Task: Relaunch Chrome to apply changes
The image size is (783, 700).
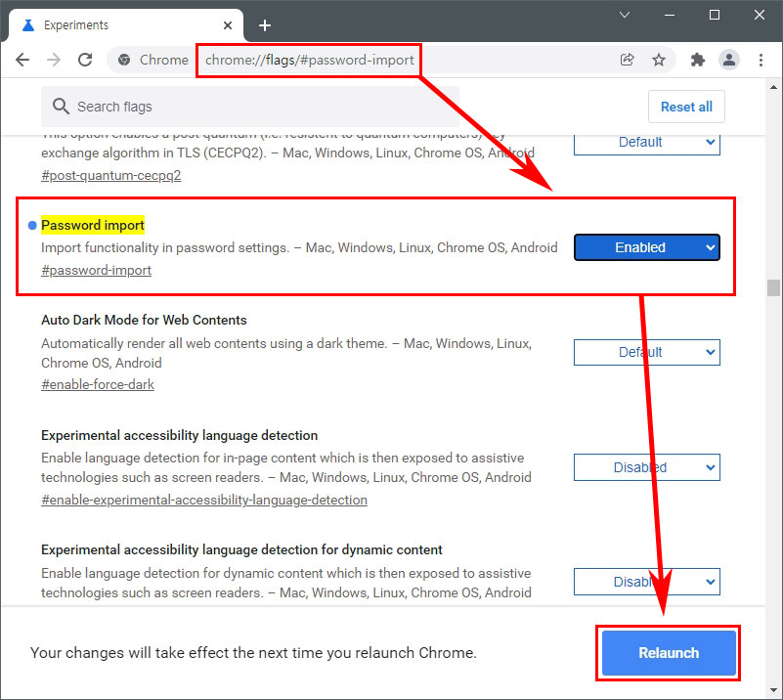Action: (669, 652)
